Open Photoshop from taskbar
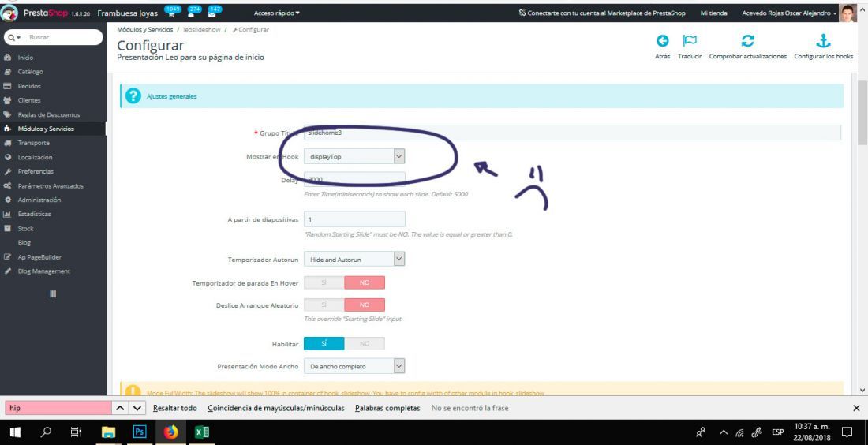Screen dimensions: 868x445 (140, 432)
